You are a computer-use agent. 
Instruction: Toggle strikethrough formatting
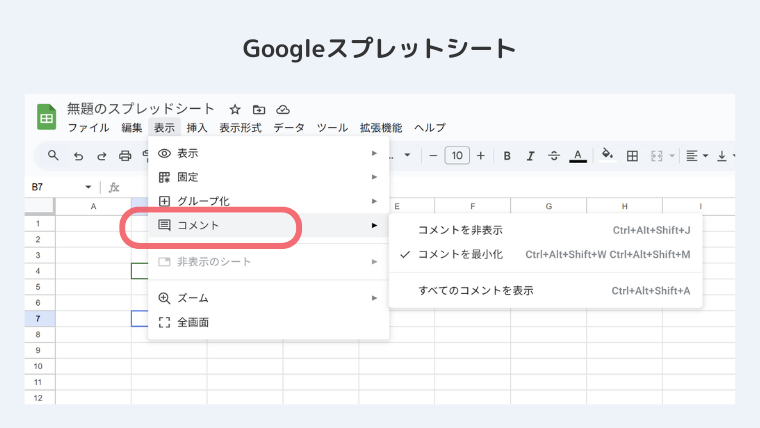pyautogui.click(x=554, y=156)
